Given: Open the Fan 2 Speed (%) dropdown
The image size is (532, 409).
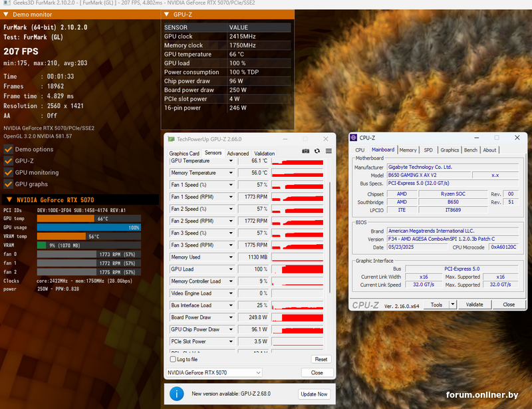Looking at the screenshot, I should point(231,209).
